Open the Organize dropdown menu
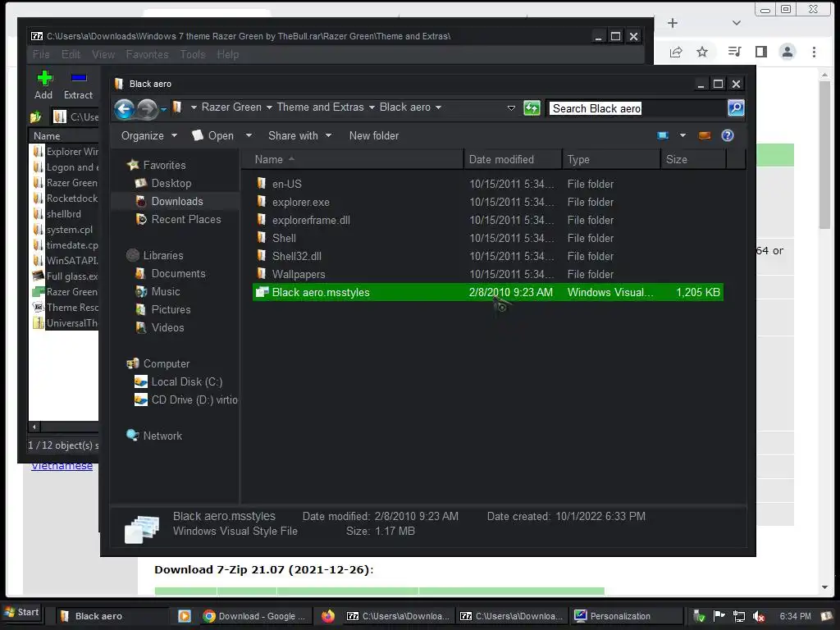The height and width of the screenshot is (630, 840). point(149,135)
